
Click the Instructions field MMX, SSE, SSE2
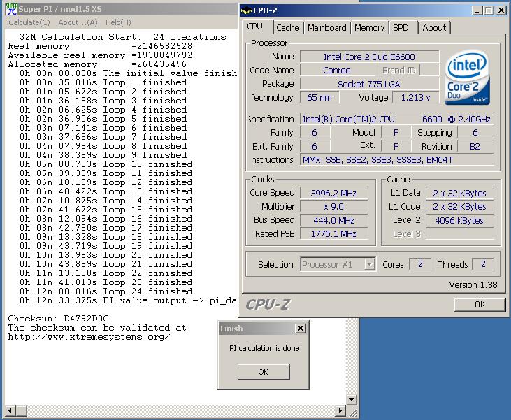pos(396,160)
